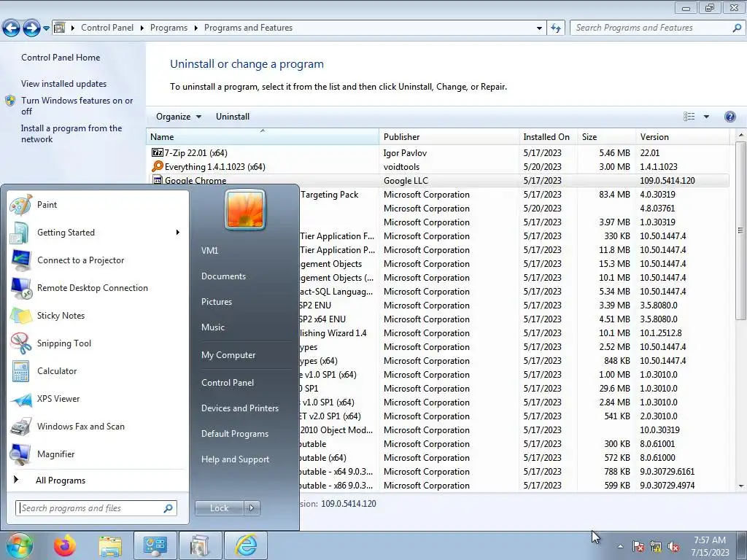The width and height of the screenshot is (747, 560).
Task: Open recent pages dropdown arrow
Action: pyautogui.click(x=46, y=28)
